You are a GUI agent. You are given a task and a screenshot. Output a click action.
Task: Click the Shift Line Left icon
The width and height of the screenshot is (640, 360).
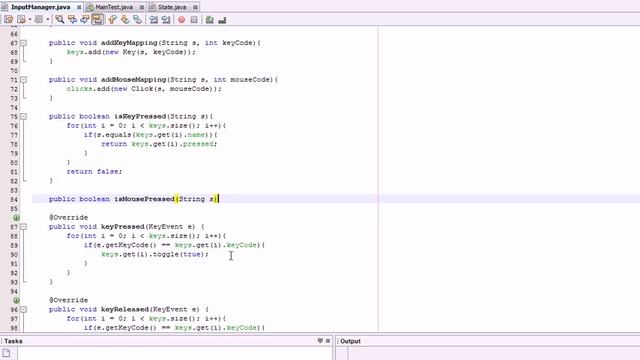coord(153,19)
